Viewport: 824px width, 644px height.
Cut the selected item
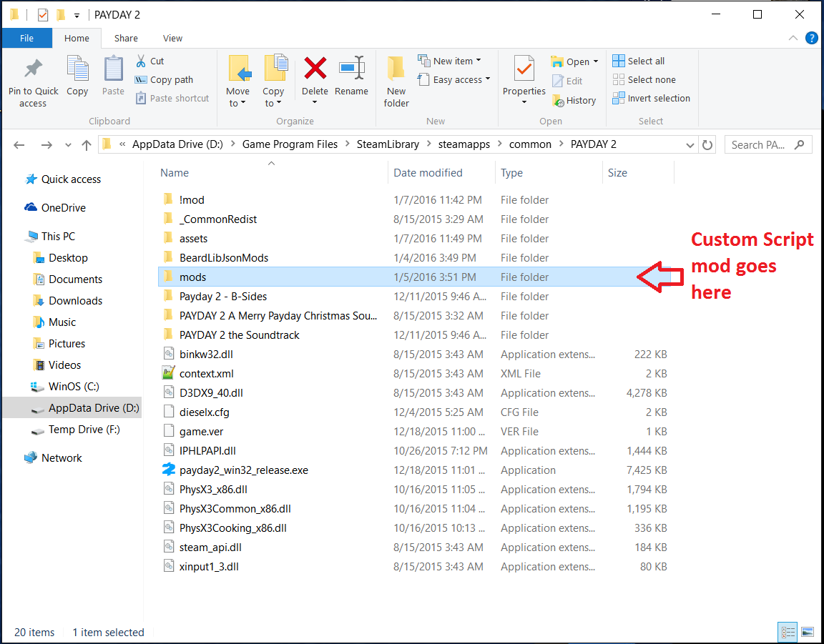click(149, 61)
